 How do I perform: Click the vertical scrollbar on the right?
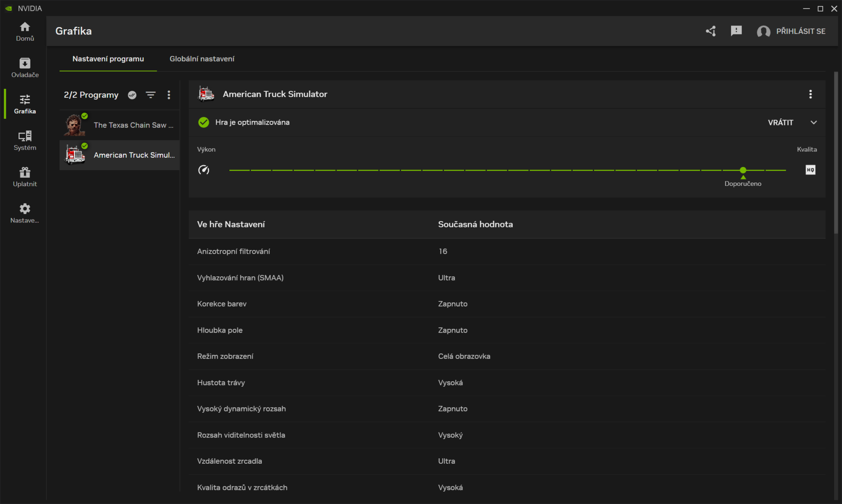[836, 153]
